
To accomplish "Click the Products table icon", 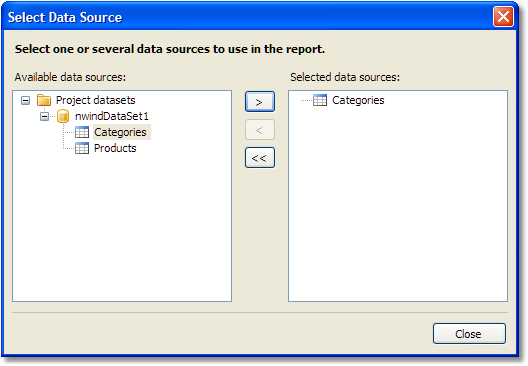I will (82, 148).
